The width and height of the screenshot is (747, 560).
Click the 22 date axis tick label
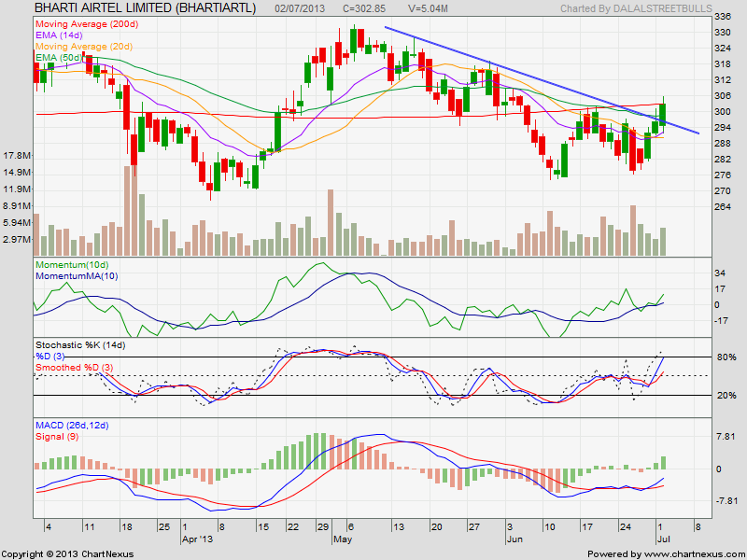(x=292, y=527)
